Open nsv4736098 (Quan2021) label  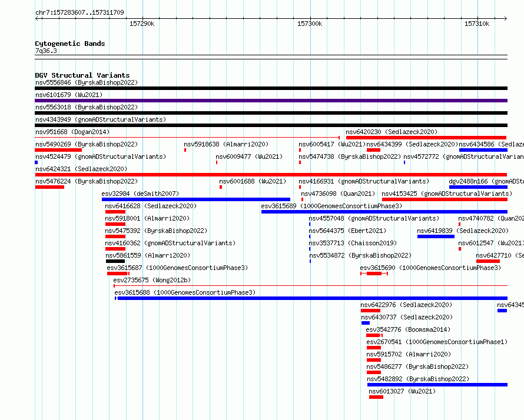click(x=338, y=194)
